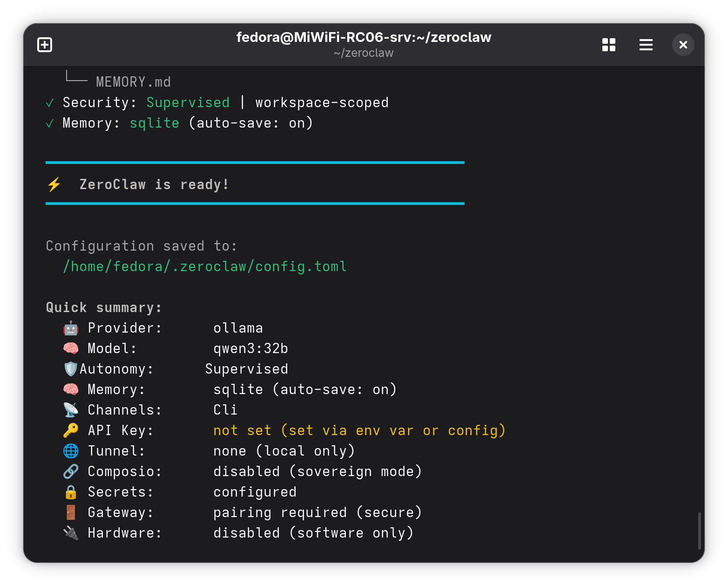The image size is (728, 586).
Task: Click the key icon beside API Key
Action: (x=71, y=431)
